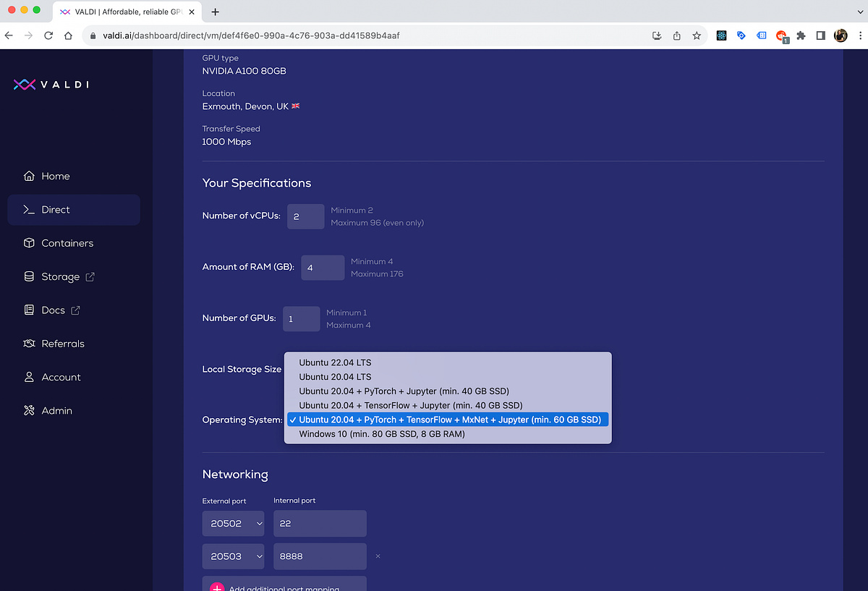Open Chrome three-dot menu
Image resolution: width=868 pixels, height=591 pixels.
click(859, 35)
